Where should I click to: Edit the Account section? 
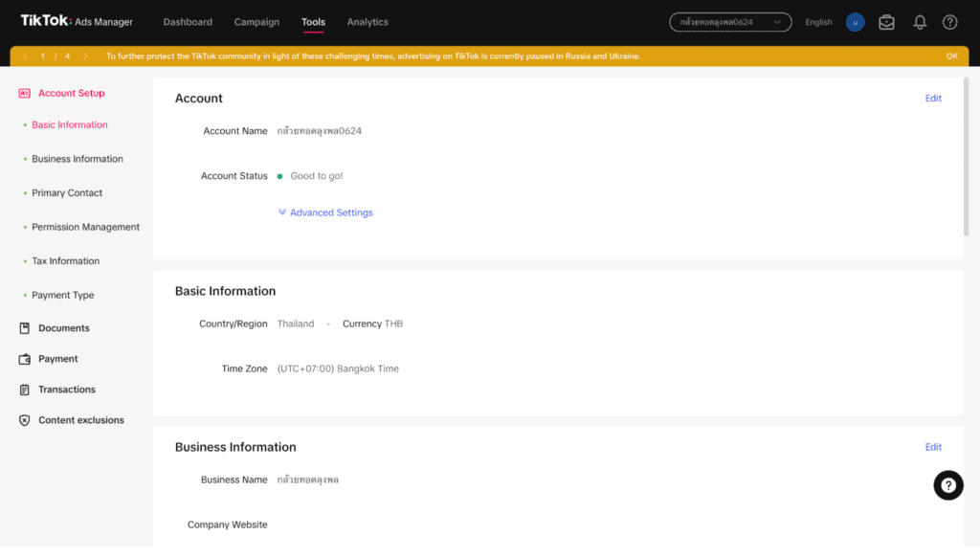[933, 98]
